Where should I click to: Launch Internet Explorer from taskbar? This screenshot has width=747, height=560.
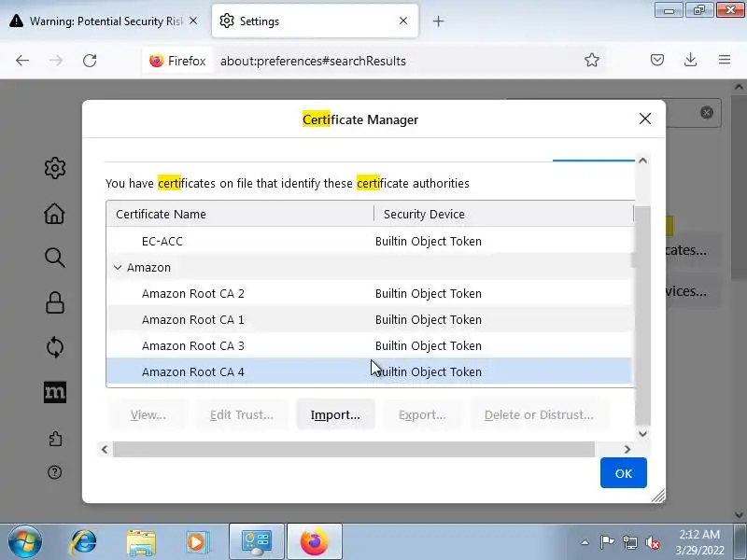click(x=83, y=542)
